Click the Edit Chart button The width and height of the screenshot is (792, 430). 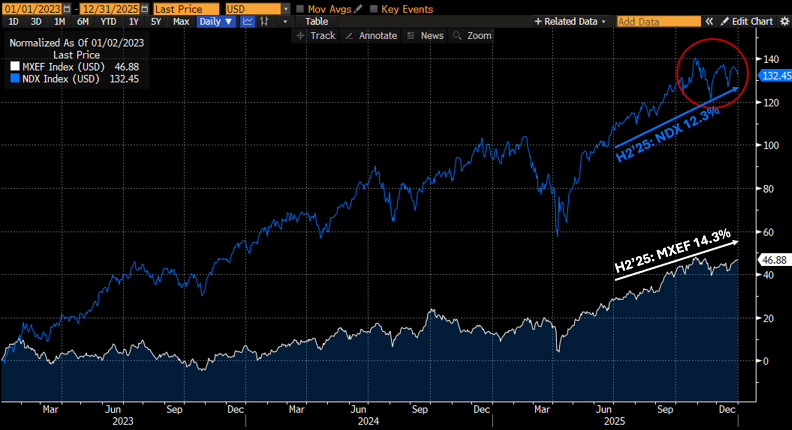click(x=746, y=21)
